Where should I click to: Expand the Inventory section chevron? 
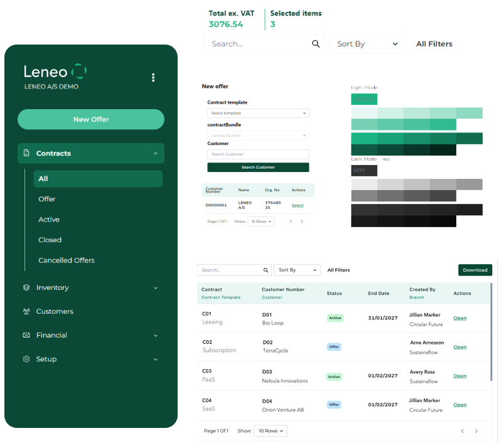click(155, 287)
